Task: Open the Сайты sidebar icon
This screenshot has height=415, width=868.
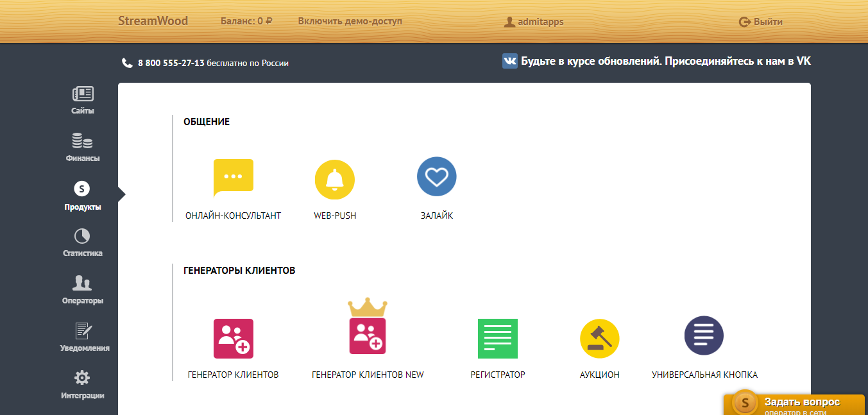Action: (83, 94)
